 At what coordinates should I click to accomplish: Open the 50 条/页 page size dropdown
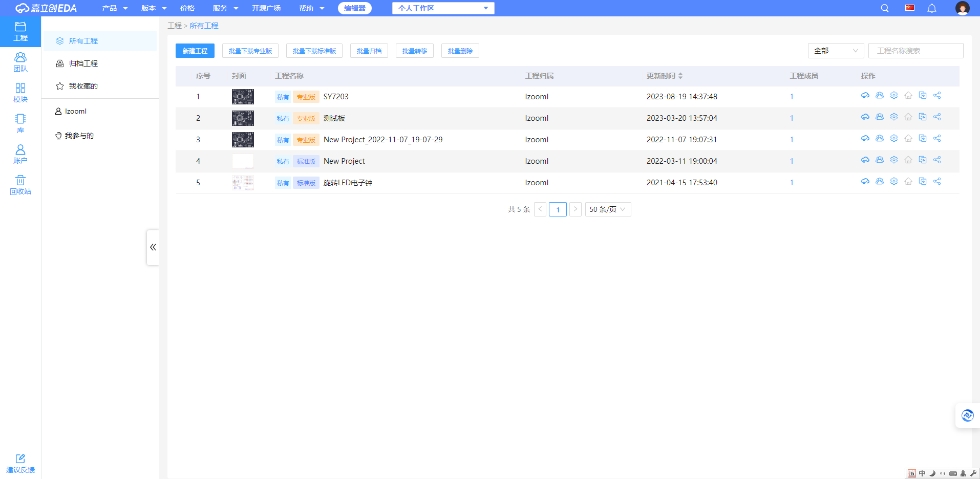click(x=608, y=209)
